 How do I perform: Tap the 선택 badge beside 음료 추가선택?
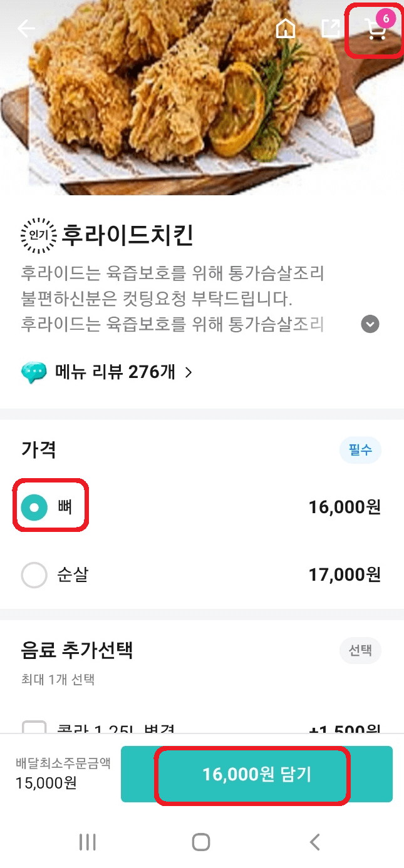click(x=360, y=651)
